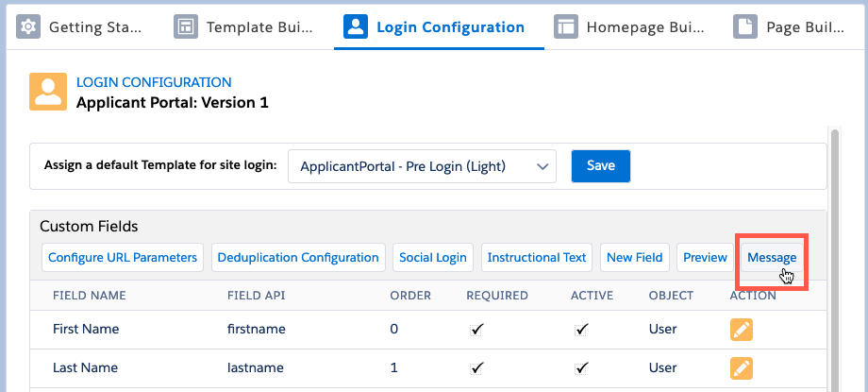
Task: Click the Login Configuration user icon
Action: coord(355,26)
